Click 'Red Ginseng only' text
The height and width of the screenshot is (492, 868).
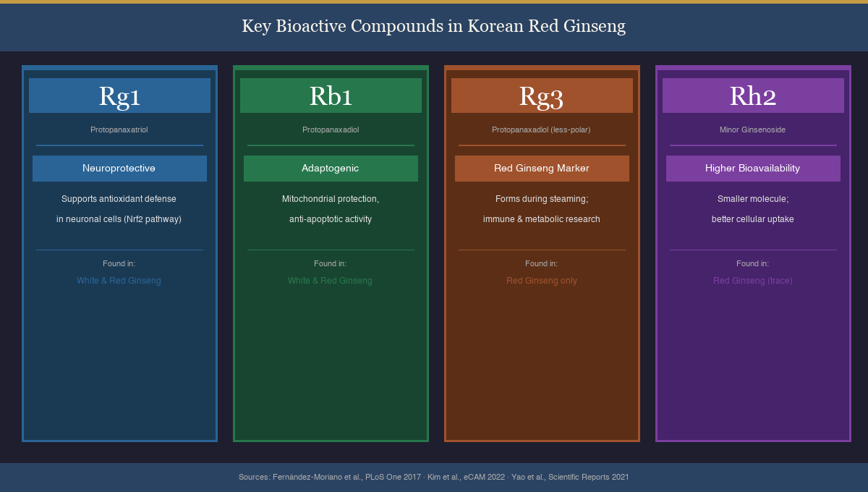[542, 281]
